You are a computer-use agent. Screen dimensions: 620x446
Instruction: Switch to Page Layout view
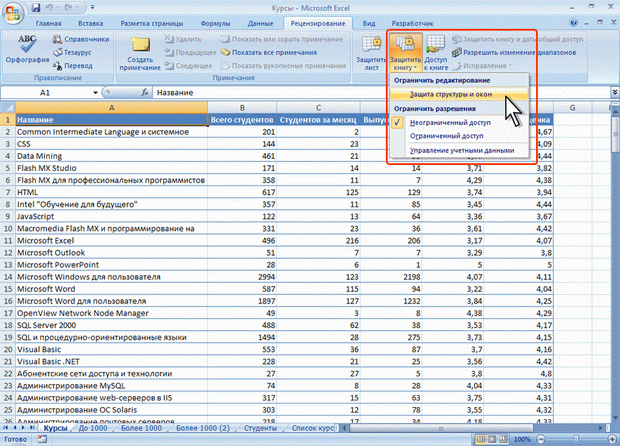492,439
